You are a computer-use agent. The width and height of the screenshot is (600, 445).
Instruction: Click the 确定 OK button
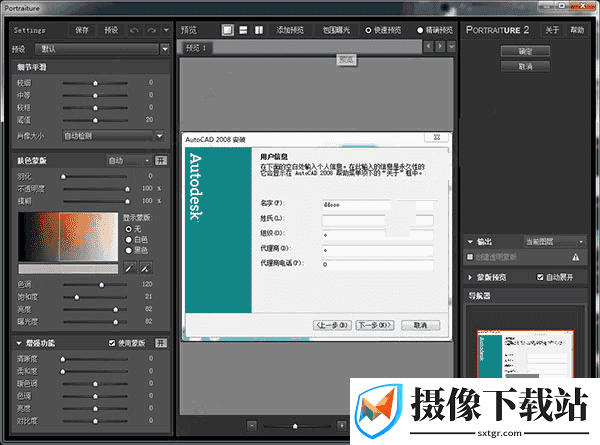click(525, 51)
